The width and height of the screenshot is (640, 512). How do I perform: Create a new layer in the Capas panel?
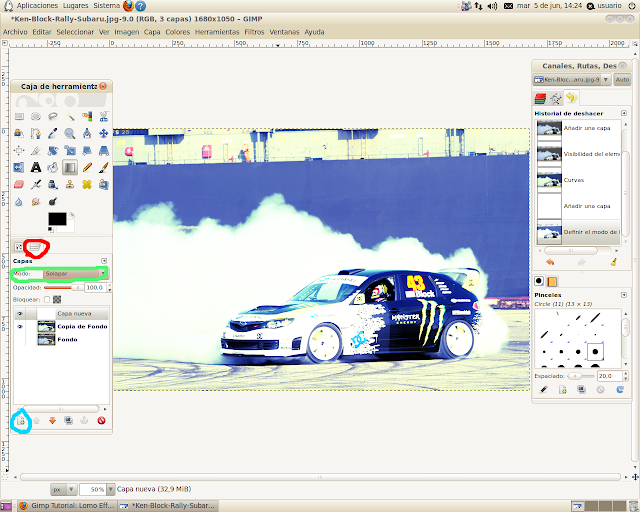pos(20,421)
